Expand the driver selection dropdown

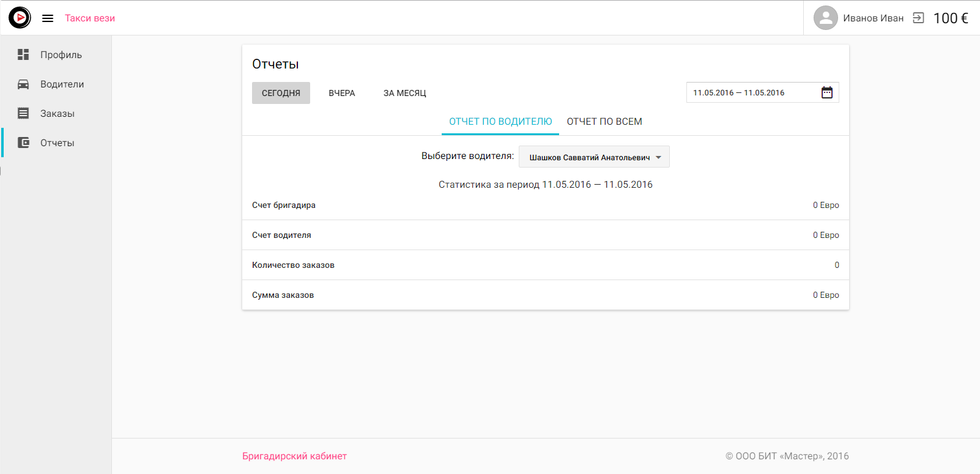(593, 157)
